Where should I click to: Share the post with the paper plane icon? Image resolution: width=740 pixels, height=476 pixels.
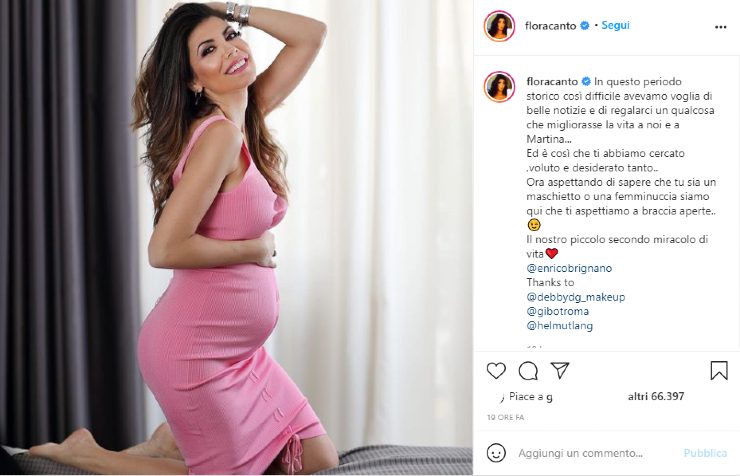[x=560, y=370]
